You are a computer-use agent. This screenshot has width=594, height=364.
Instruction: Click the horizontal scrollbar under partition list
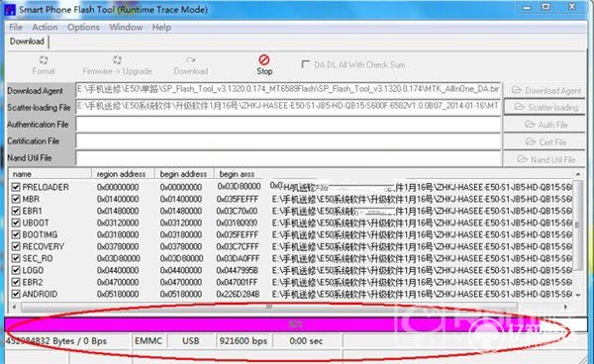(x=269, y=307)
